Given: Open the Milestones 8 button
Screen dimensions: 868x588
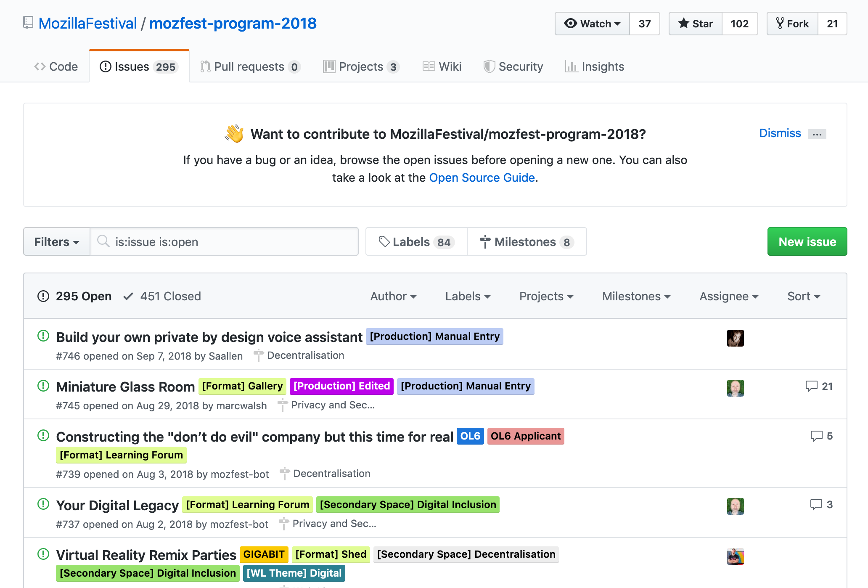Looking at the screenshot, I should (x=527, y=241).
